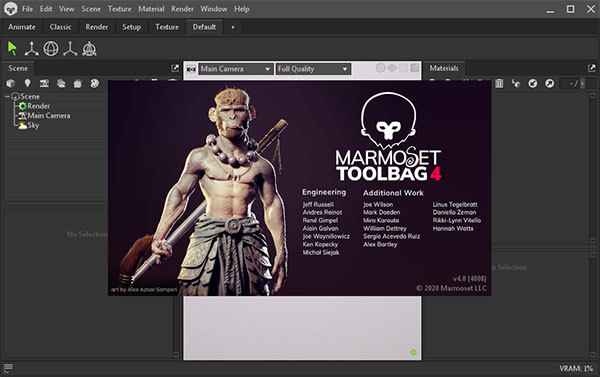Pop out the Materials panel
Viewport: 600px width, 377px height.
pyautogui.click(x=592, y=68)
